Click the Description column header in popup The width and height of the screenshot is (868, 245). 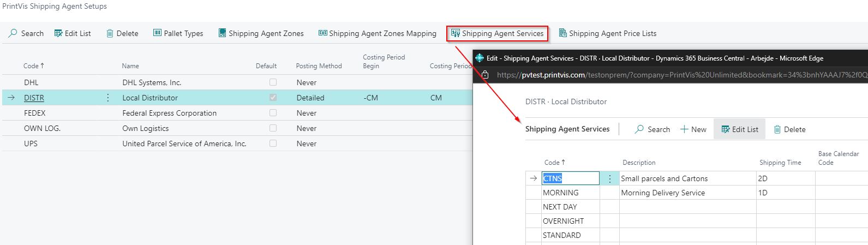639,163
